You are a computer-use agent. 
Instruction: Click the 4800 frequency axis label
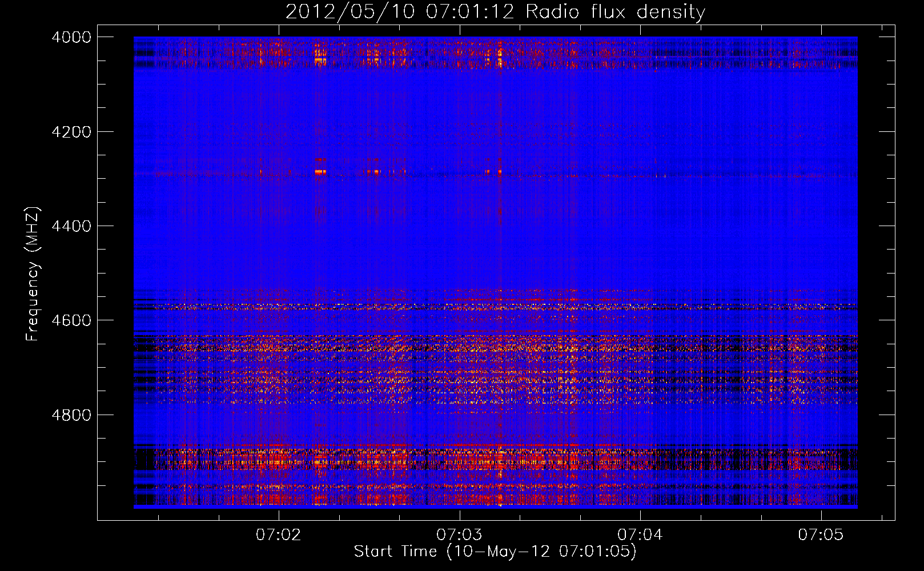point(71,415)
